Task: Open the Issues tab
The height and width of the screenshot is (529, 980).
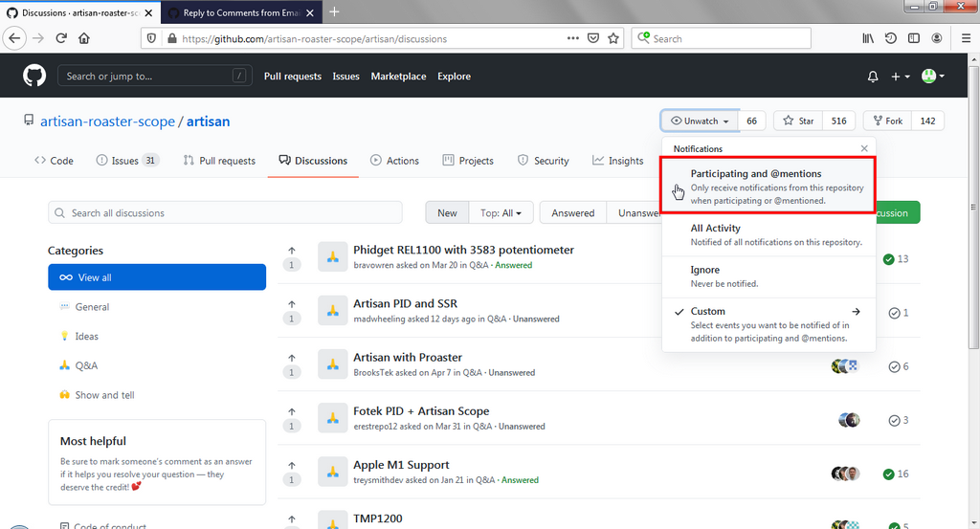Action: pos(127,161)
